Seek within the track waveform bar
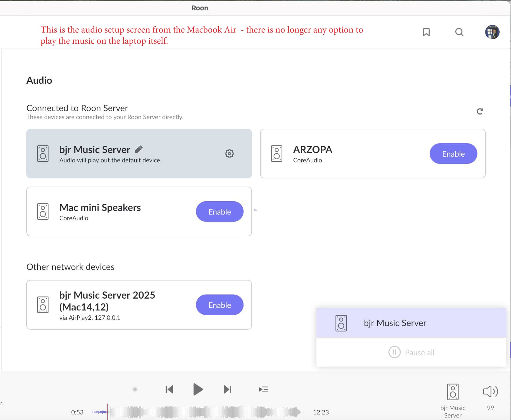Viewport: 511px width, 420px height. (x=198, y=412)
